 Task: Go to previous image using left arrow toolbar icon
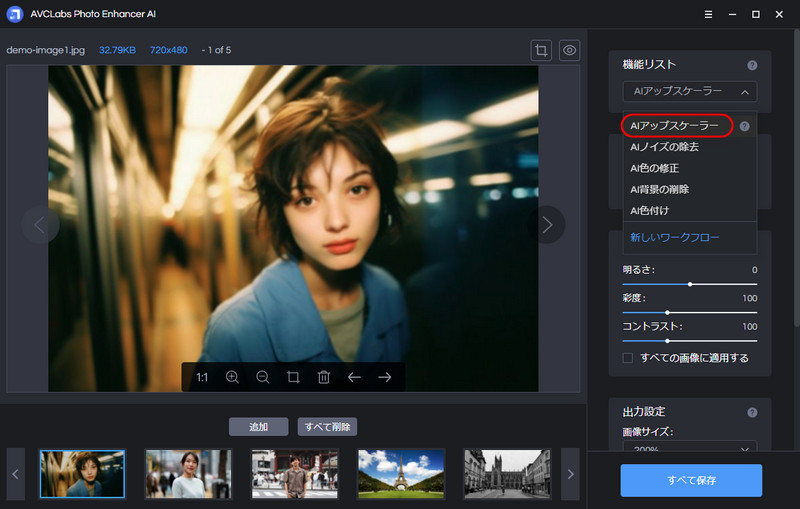(x=354, y=377)
